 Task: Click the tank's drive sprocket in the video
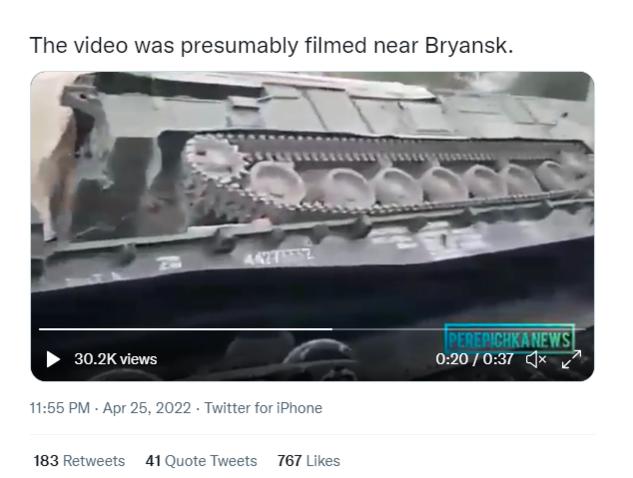[214, 159]
